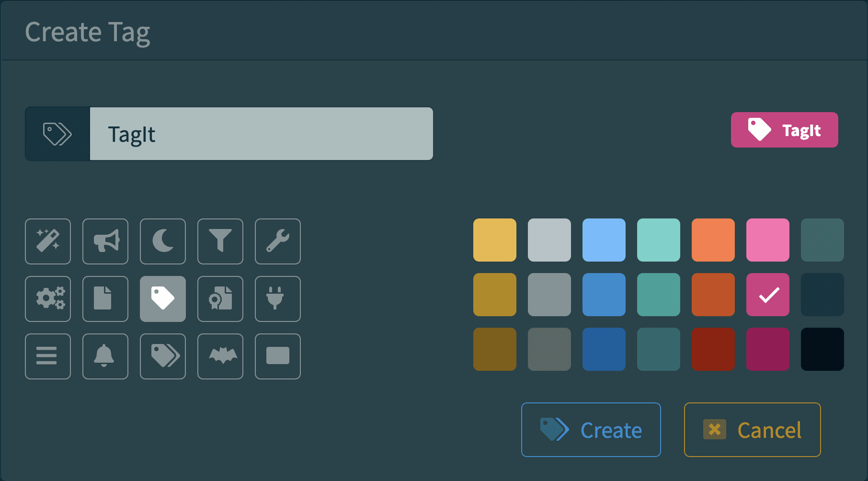Click the Cancel button
Screen dimensions: 868x481
[x=752, y=430]
